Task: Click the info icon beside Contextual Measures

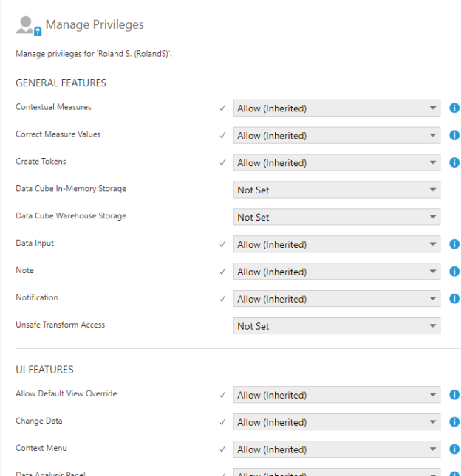Action: coord(454,108)
